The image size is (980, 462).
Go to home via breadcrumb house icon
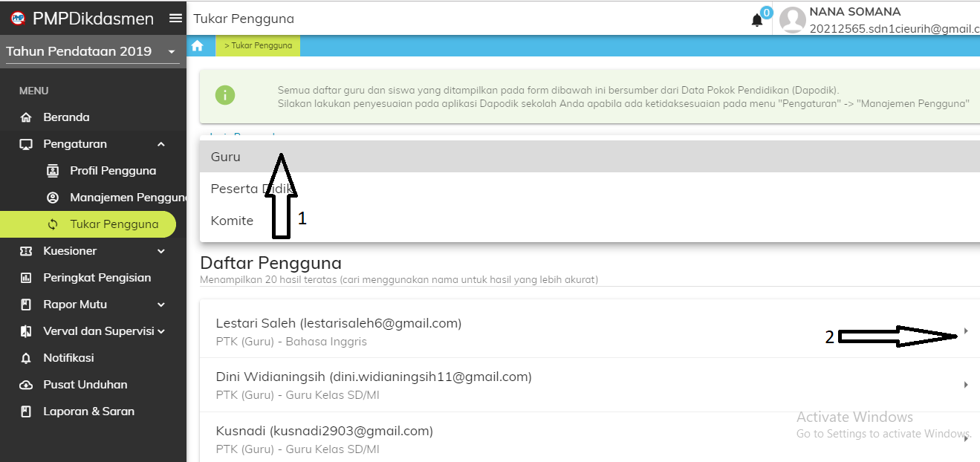pos(197,45)
